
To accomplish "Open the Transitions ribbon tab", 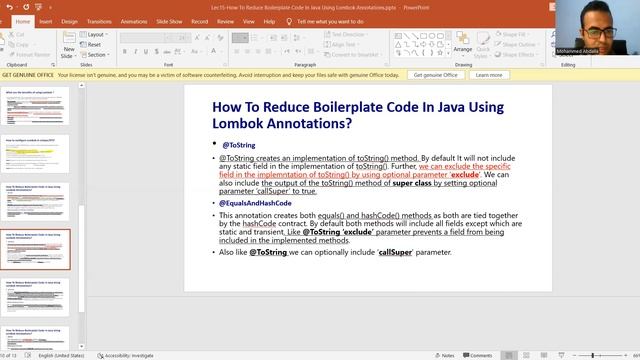I will [x=99, y=22].
